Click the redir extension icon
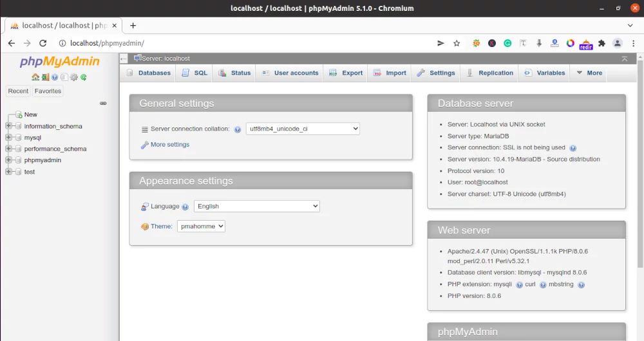 point(586,44)
